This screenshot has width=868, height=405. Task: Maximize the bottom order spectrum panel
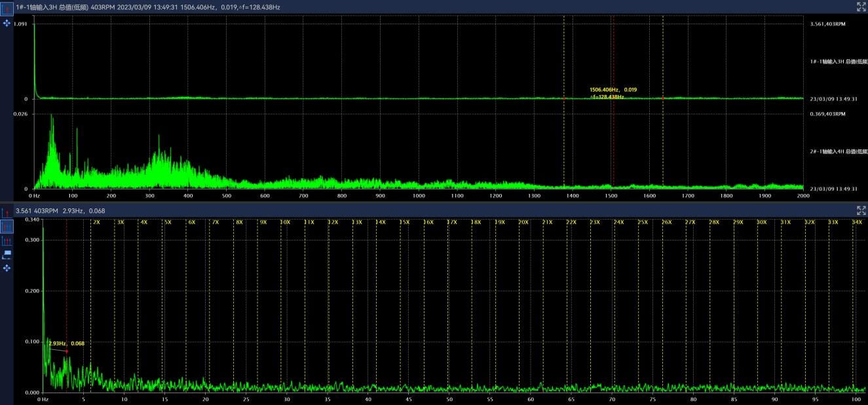[861, 210]
